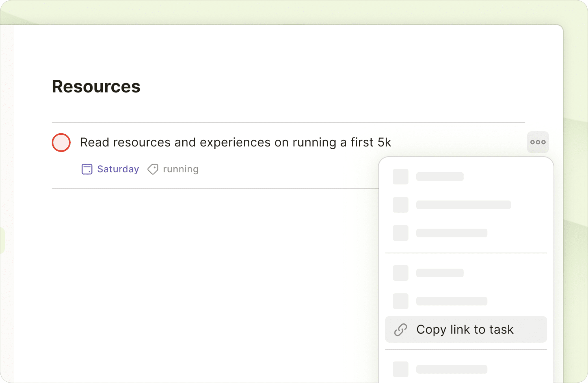The image size is (588, 383).
Task: Select first placeholder row below top divider
Action: 440,273
